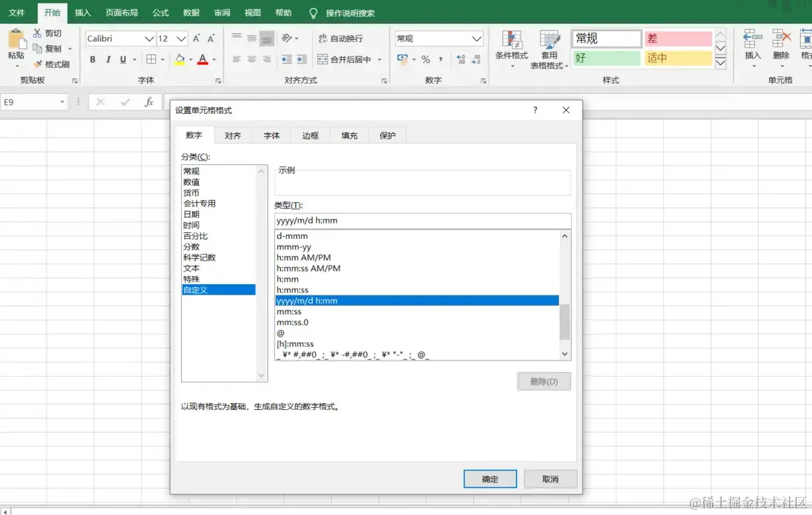Click the Wrap Text (自动换行) button
The image size is (812, 515).
340,38
